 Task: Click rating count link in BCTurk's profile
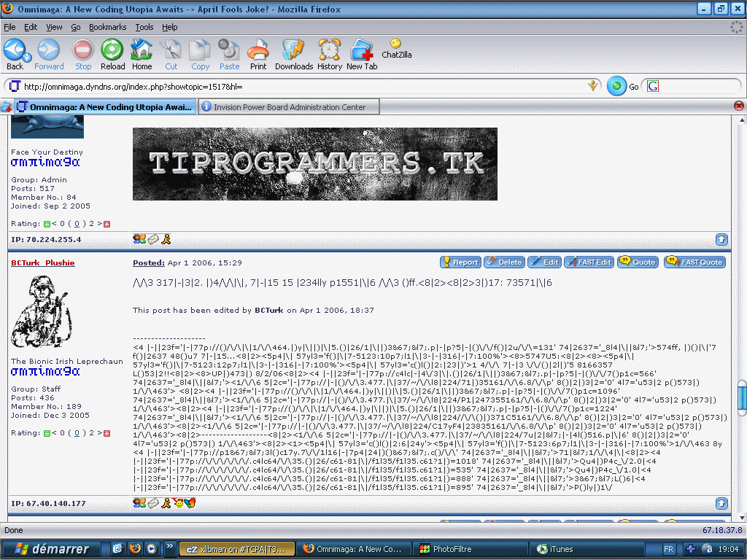click(77, 433)
